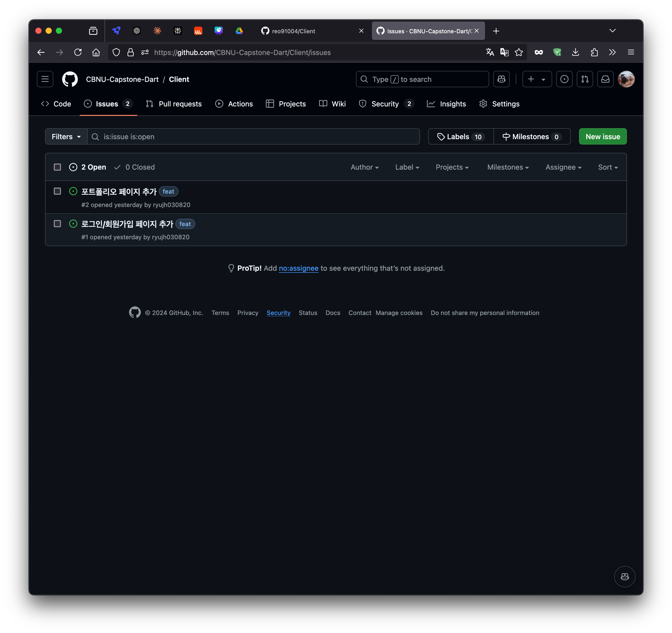Open the global issues icon in header
Viewport: 672px width, 633px height.
[564, 79]
